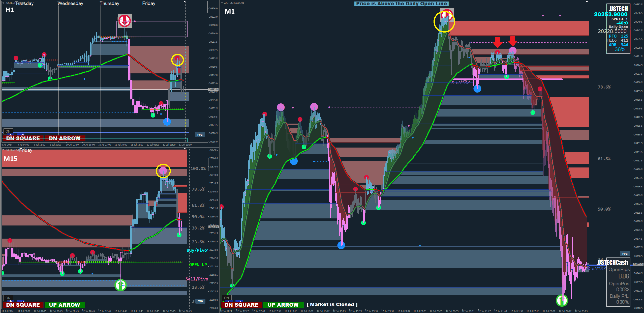Viewport: 644px width, 313px height.
Task: Click green UP ARROW label in M1 chart
Action: [x=283, y=305]
